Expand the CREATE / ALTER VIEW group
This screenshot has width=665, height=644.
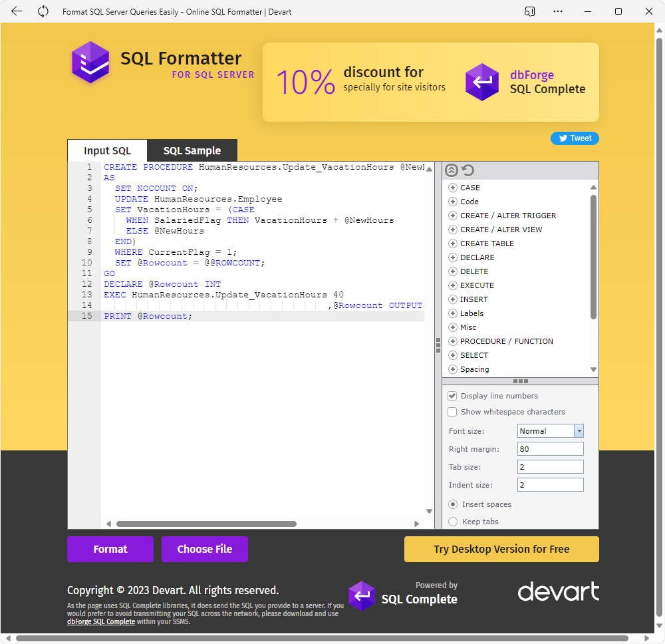[x=453, y=230]
